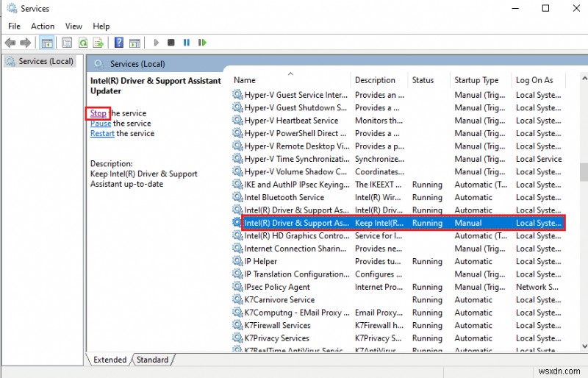Image resolution: width=588 pixels, height=378 pixels.
Task: Sort by the Name column header
Action: coord(291,80)
